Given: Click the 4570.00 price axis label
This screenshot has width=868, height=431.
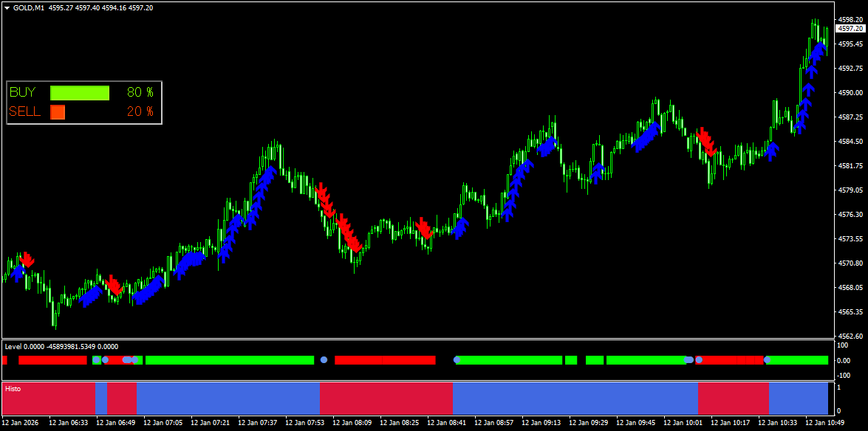Looking at the screenshot, I should 850,263.
